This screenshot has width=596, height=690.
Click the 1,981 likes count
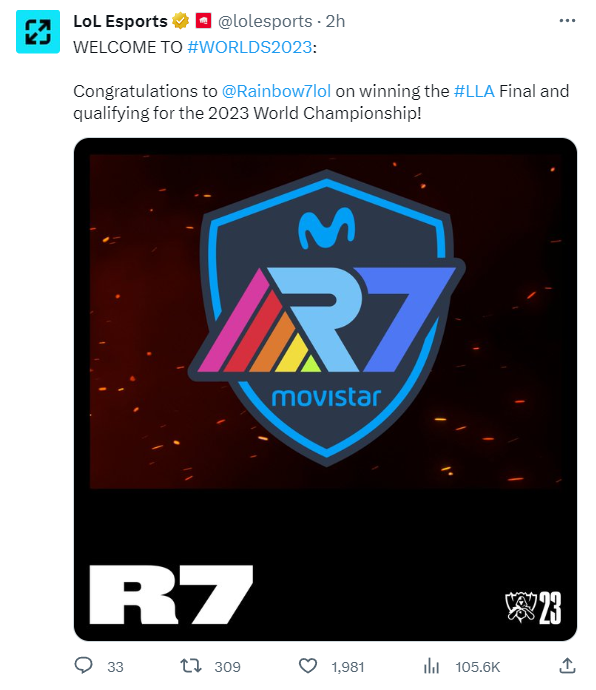point(348,667)
